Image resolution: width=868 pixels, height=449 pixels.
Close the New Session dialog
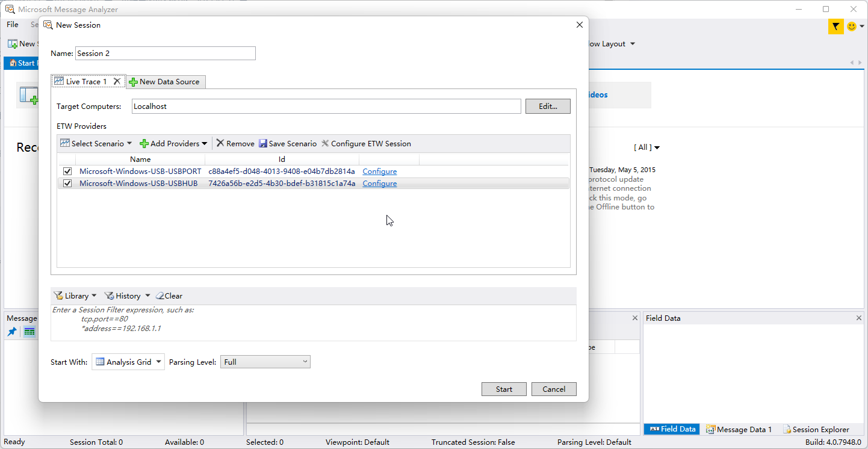pos(580,25)
